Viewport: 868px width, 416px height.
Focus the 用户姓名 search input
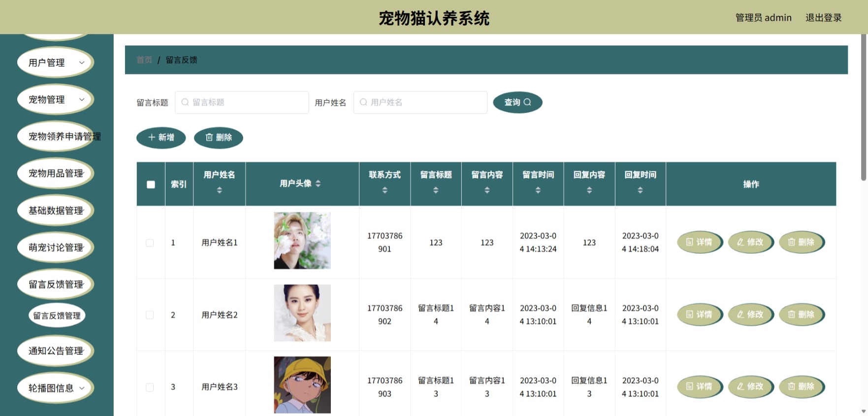[x=420, y=102]
